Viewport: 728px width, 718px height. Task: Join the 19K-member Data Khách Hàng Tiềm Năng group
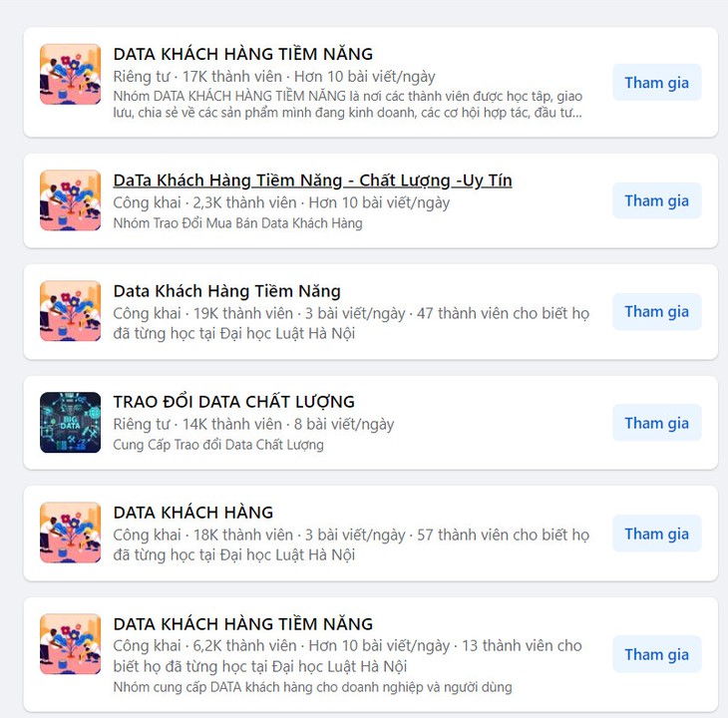pyautogui.click(x=656, y=311)
